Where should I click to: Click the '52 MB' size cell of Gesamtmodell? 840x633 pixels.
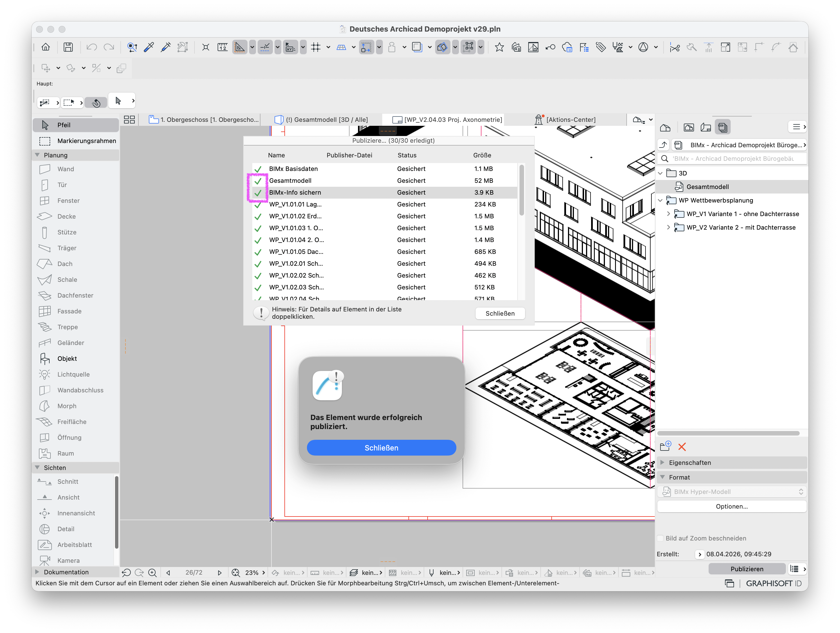[x=483, y=181]
